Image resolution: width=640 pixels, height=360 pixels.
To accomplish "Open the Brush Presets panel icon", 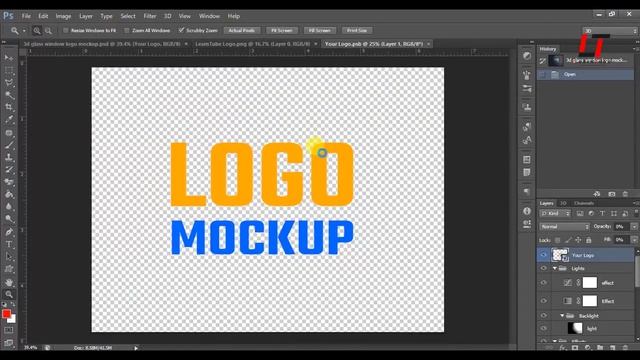I will (x=527, y=89).
